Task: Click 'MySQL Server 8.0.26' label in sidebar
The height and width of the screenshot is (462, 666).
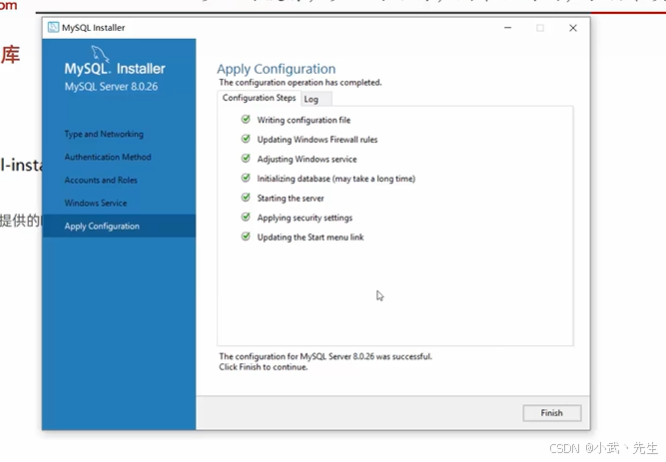Action: pyautogui.click(x=111, y=87)
